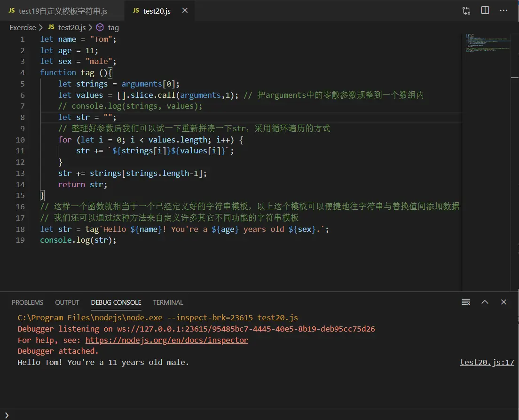Click line number 18 in gutter
Viewport: 519px width, 420px height.
[20, 230]
